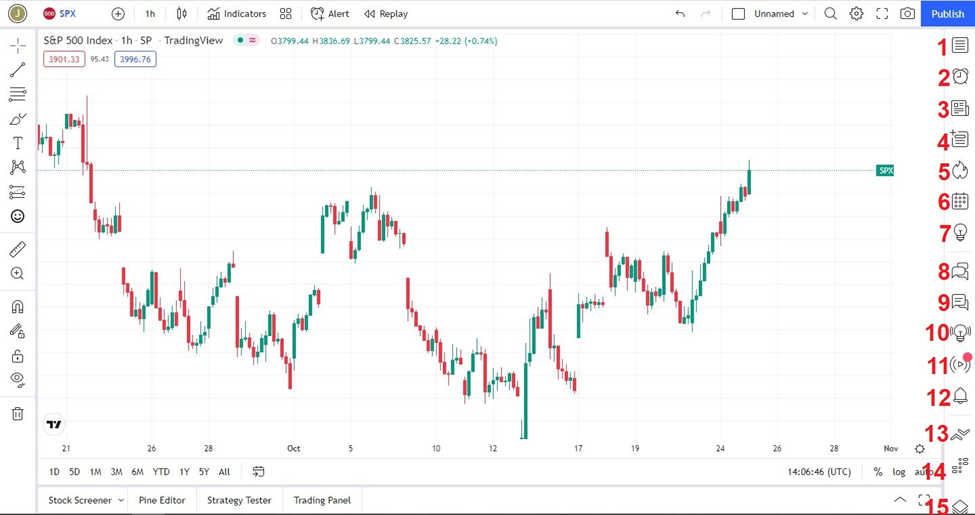975x515 pixels.
Task: Add a symbol with the plus icon
Action: click(x=118, y=14)
